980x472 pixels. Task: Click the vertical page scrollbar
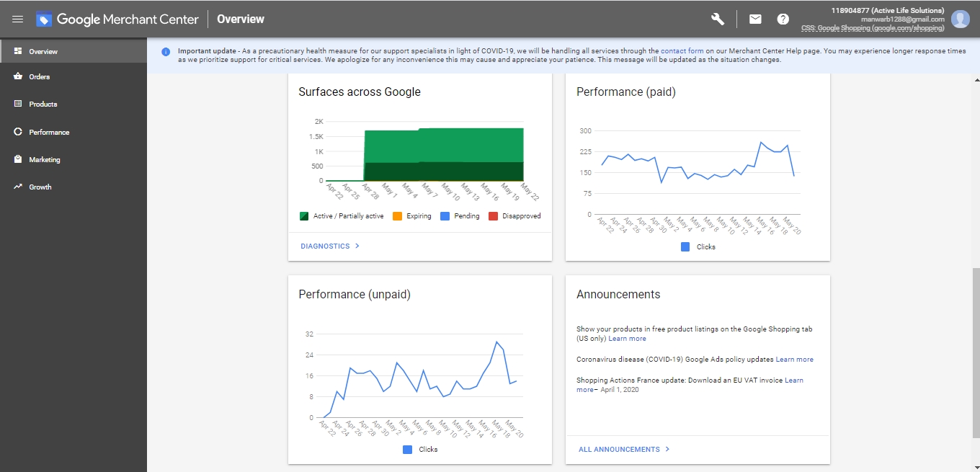pos(976,353)
